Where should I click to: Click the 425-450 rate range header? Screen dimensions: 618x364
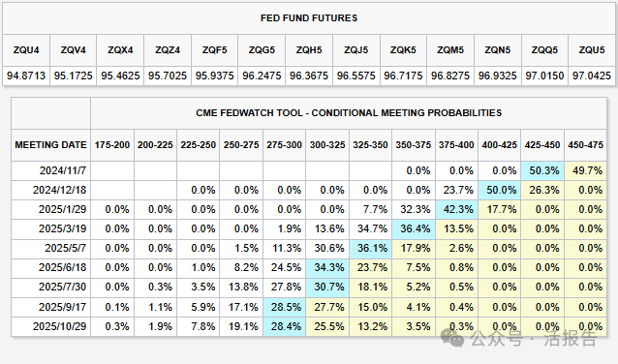pos(542,145)
